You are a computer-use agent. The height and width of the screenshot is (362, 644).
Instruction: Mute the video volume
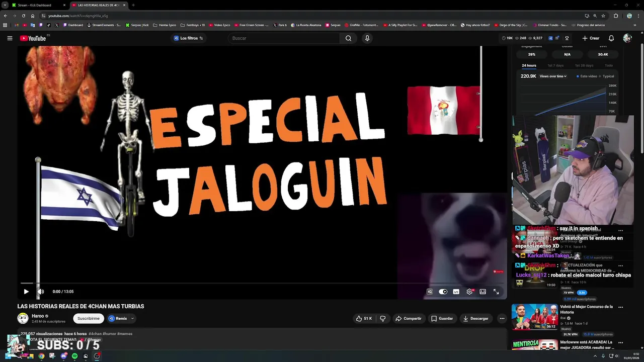(x=41, y=292)
